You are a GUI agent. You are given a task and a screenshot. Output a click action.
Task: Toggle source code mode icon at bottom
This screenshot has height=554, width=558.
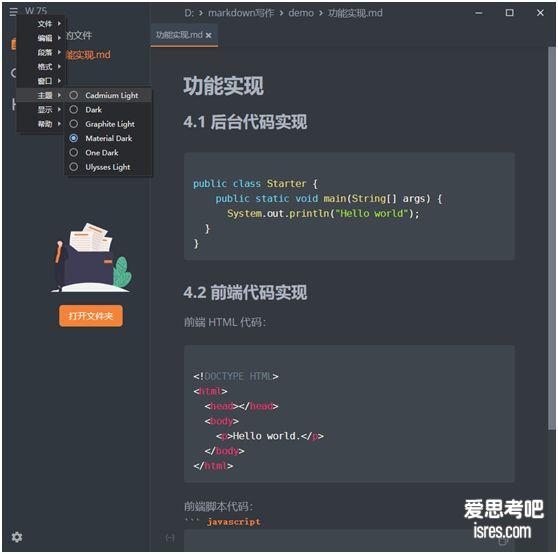click(170, 537)
